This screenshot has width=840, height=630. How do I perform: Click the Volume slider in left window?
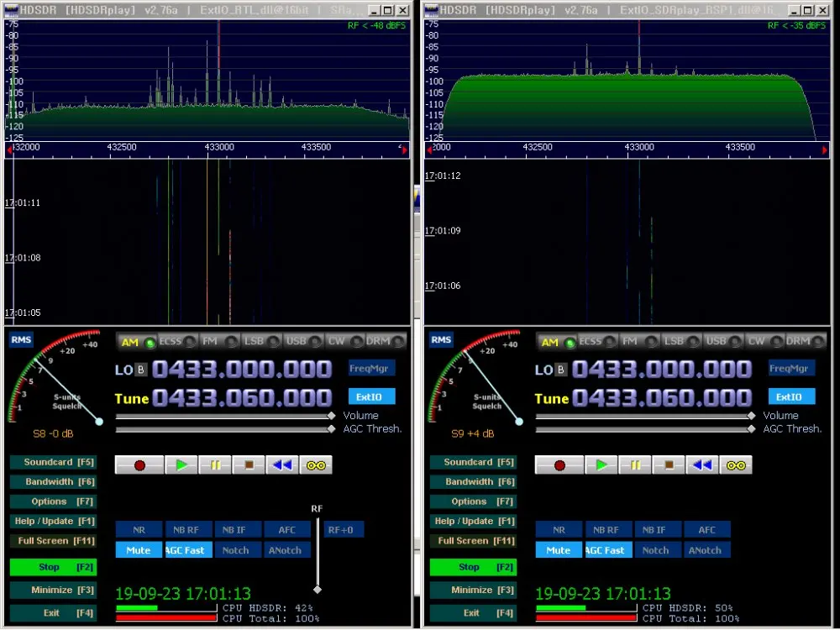click(225, 416)
